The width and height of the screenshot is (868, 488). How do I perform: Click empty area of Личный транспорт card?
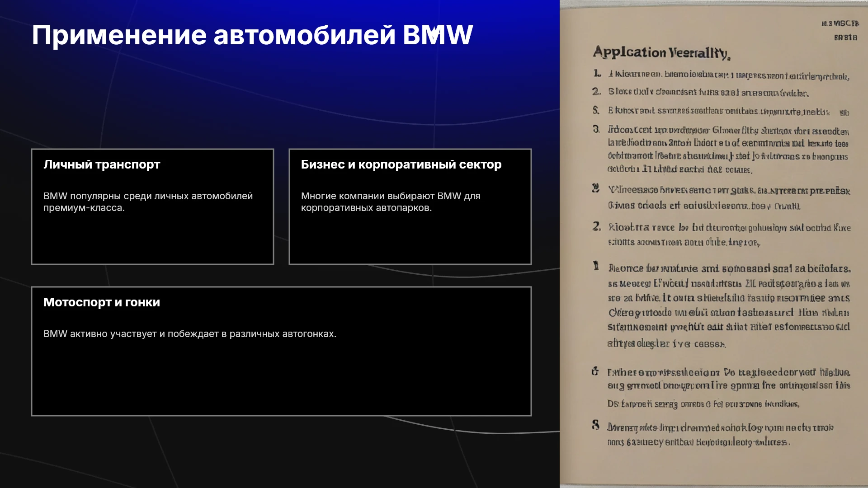click(x=152, y=239)
